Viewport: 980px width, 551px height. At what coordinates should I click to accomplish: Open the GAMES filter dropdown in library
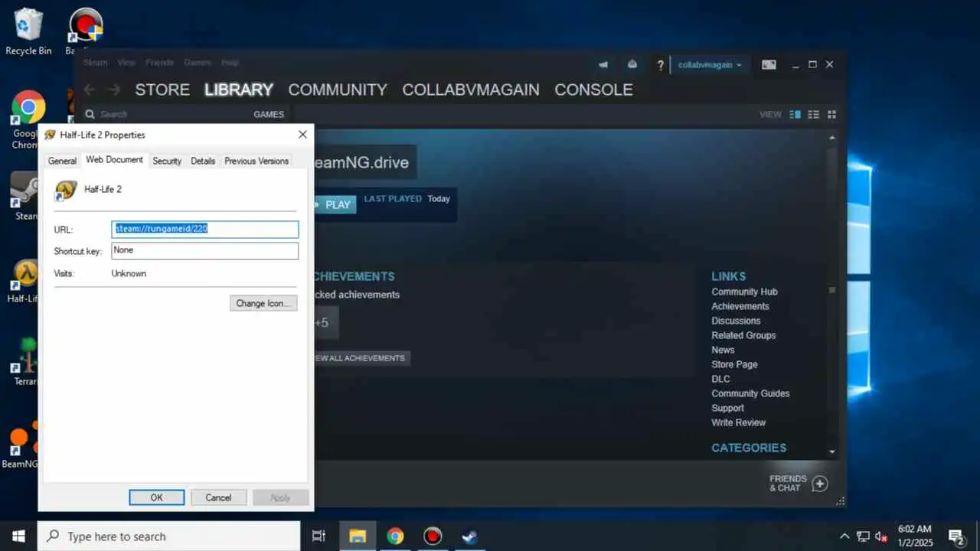269,114
